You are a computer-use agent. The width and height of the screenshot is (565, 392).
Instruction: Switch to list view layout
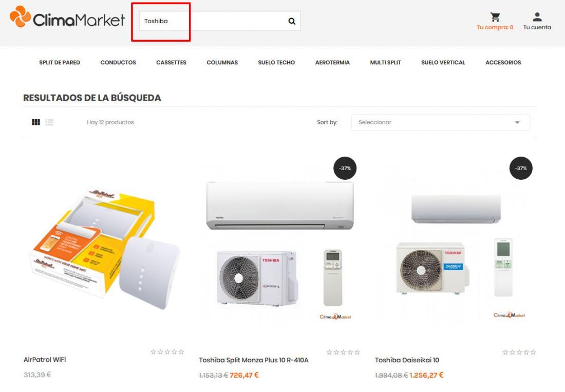click(49, 122)
